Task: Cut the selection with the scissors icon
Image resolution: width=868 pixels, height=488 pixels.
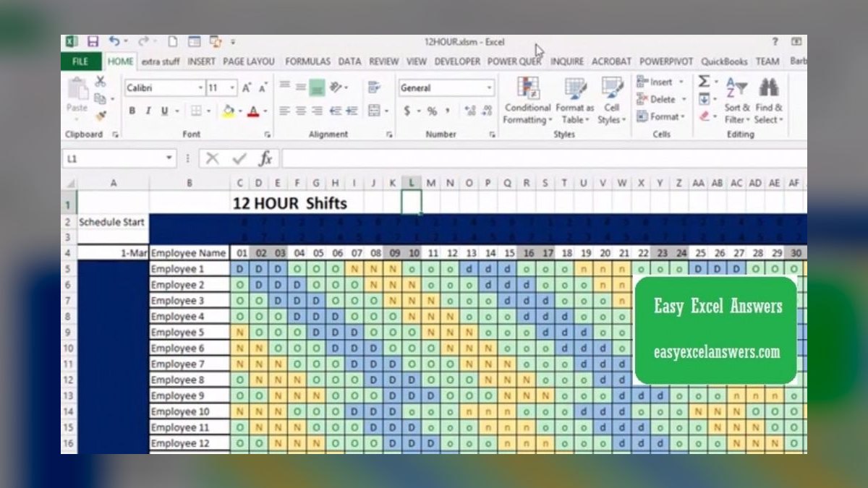Action: tap(101, 82)
